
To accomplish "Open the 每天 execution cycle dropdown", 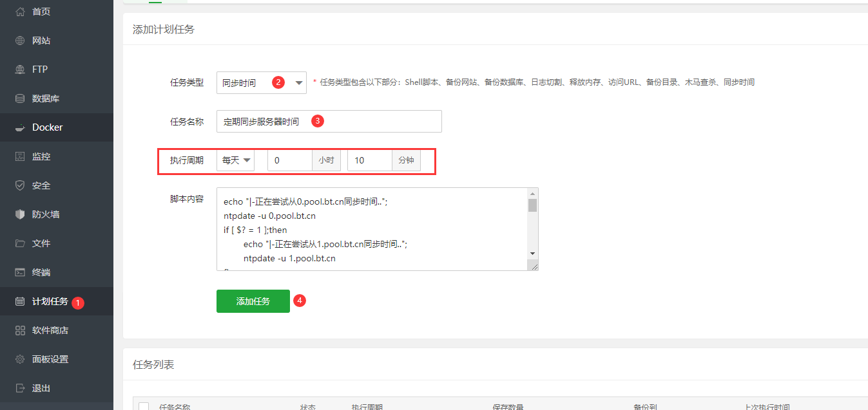I will click(235, 160).
